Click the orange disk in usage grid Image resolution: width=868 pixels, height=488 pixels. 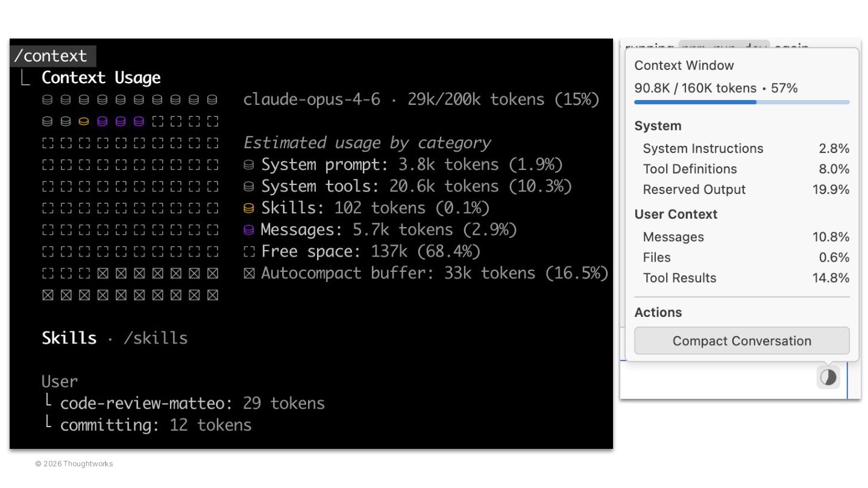point(84,122)
